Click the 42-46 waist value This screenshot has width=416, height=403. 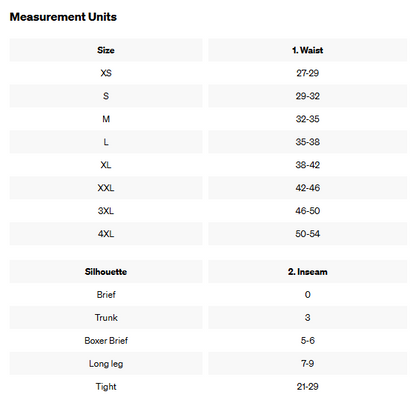[308, 188]
